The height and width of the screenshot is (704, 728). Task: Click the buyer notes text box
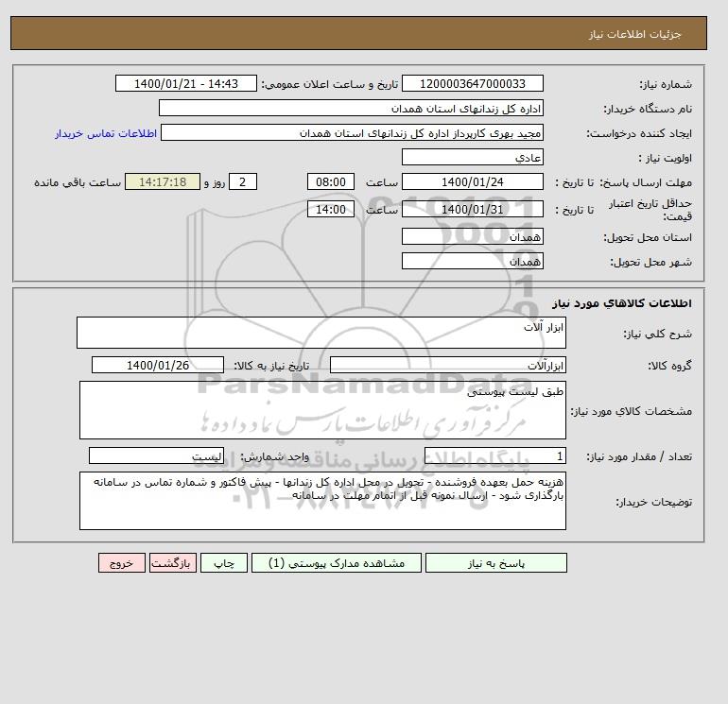pyautogui.click(x=322, y=501)
